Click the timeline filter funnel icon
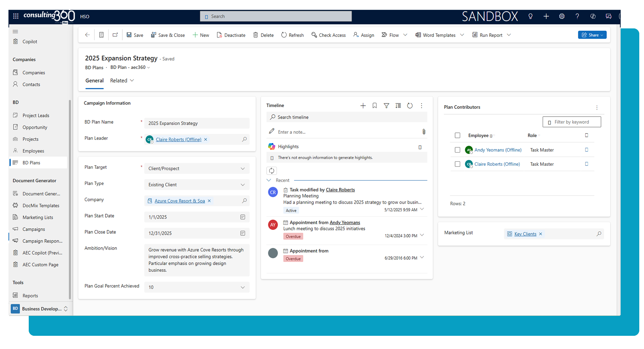 386,106
